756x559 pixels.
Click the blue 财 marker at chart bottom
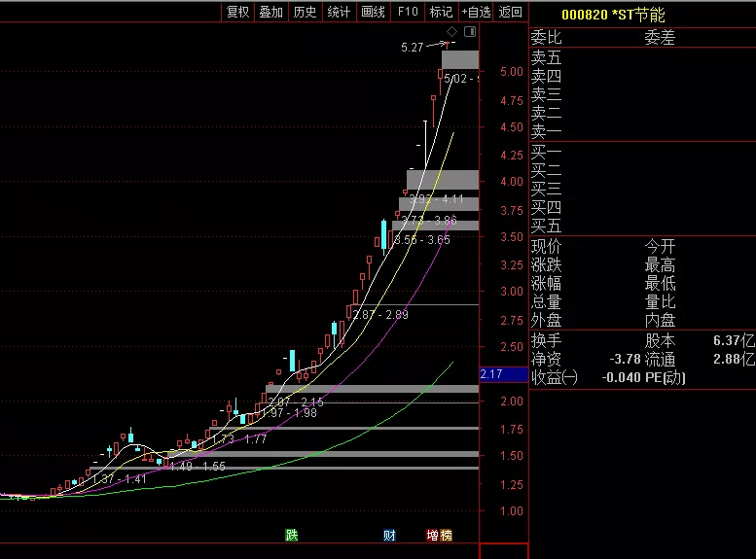[x=389, y=536]
